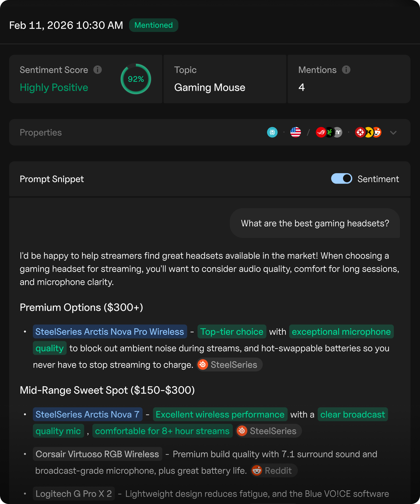Click the Perplexity model icon in Properties
Viewport: 420px width, 504px height.
coord(272,132)
